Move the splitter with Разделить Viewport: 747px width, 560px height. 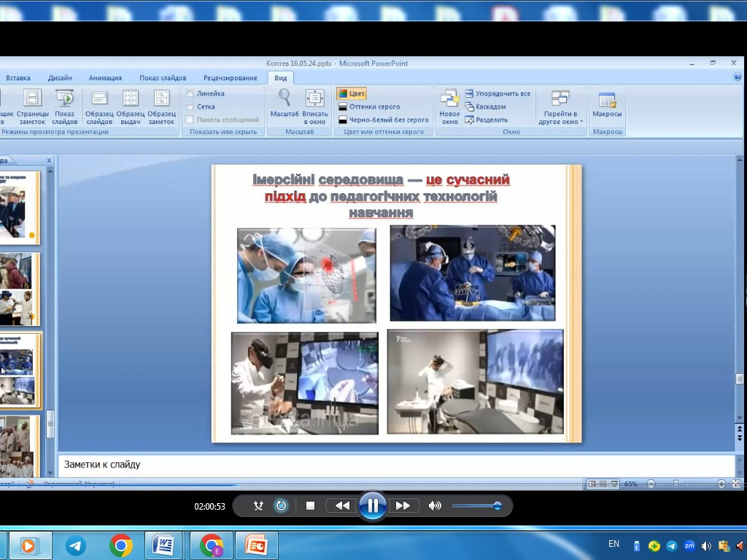pyautogui.click(x=487, y=120)
